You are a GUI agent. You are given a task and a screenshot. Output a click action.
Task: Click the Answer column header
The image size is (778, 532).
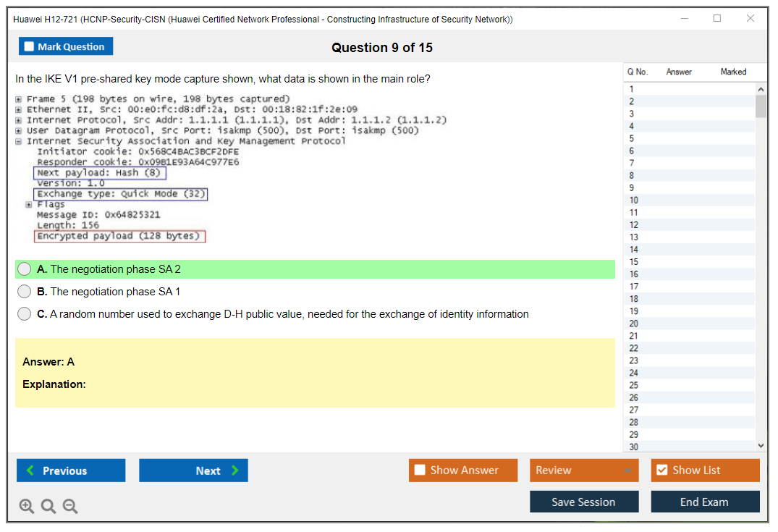[x=679, y=72]
